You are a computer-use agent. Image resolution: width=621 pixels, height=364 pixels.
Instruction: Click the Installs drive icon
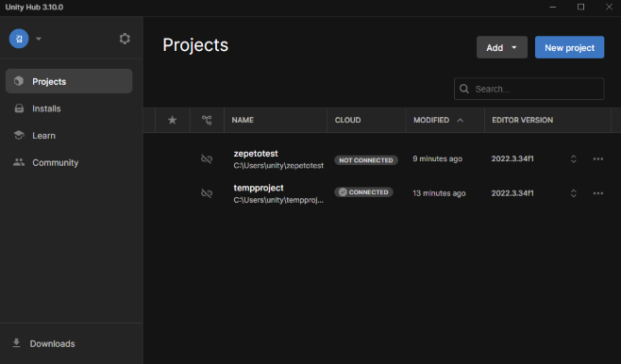coord(19,108)
